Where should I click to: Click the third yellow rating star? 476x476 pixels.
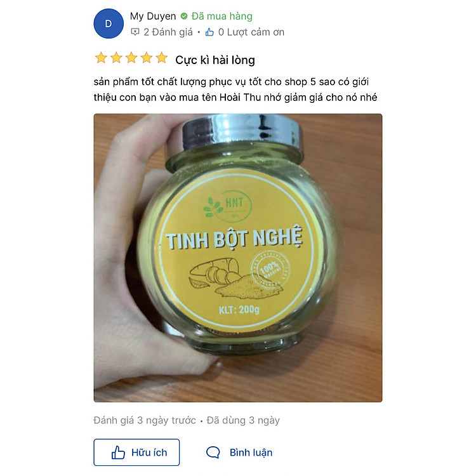131,57
